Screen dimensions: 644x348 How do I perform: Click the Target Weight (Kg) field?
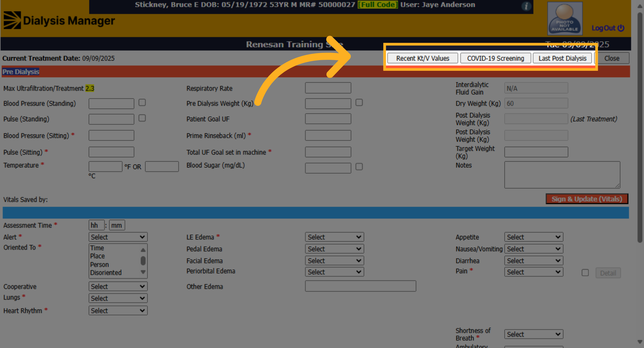[x=536, y=152]
